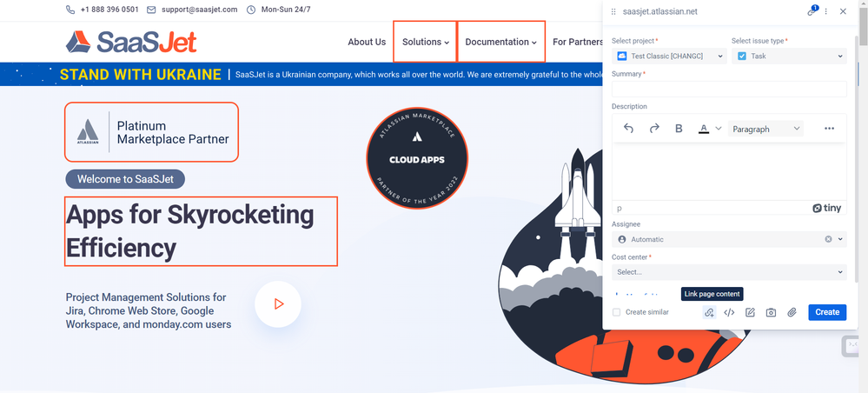
Task: Click the envelope icon beside the support email
Action: click(x=151, y=10)
